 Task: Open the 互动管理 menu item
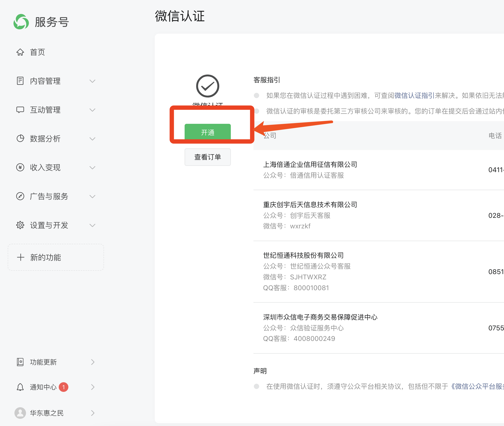[45, 110]
